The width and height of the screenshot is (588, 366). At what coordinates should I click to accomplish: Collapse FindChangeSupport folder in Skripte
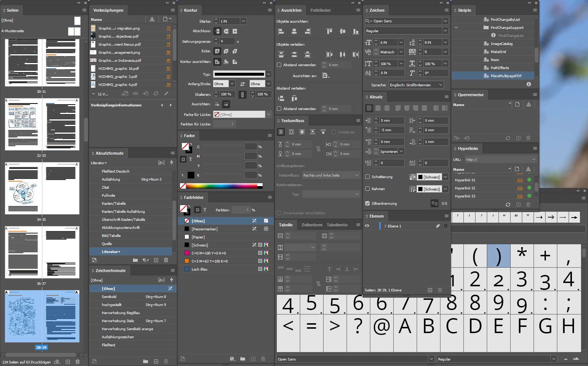(x=456, y=27)
